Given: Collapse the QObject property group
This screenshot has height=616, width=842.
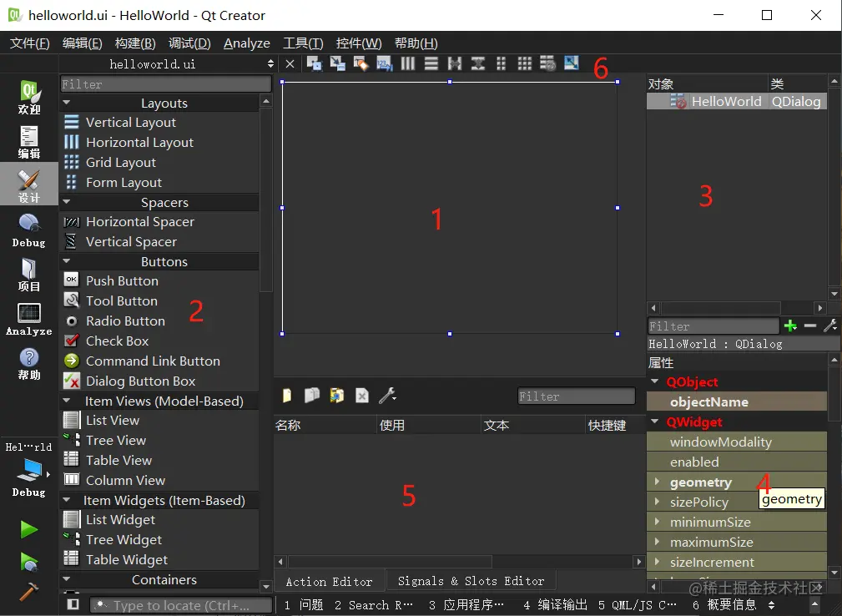Looking at the screenshot, I should coord(654,381).
